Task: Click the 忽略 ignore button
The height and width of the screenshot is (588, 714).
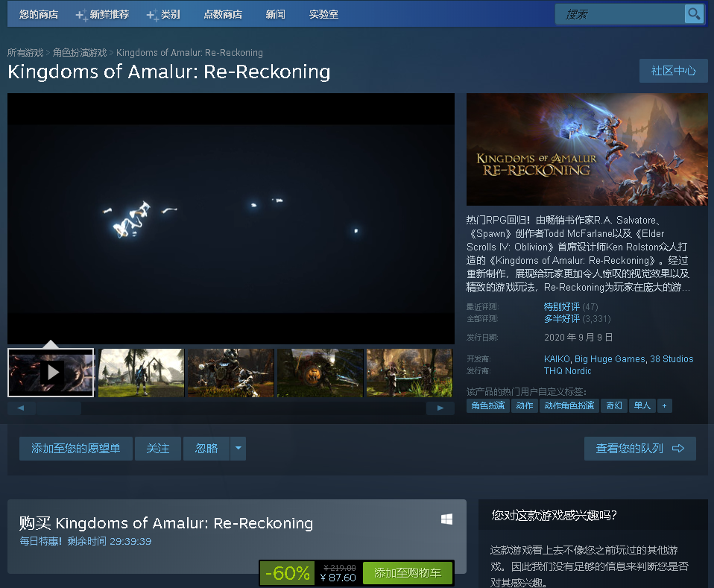Action: pyautogui.click(x=206, y=448)
